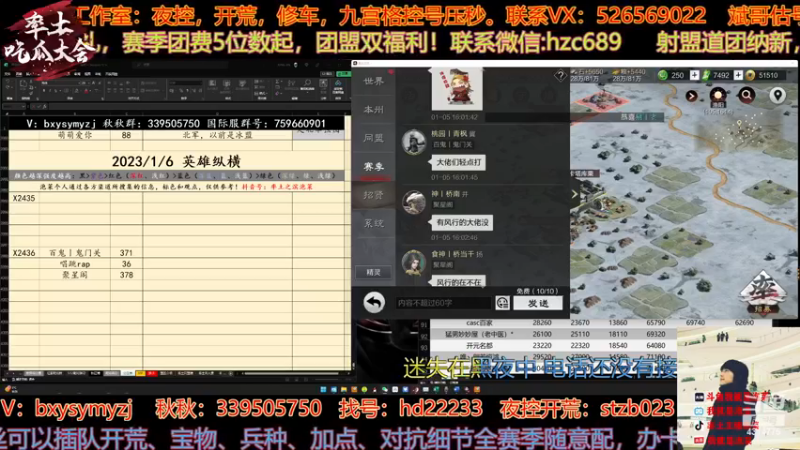The width and height of the screenshot is (800, 450).
Task: Click the Windows Start button on the taskbar
Action: (x=323, y=390)
